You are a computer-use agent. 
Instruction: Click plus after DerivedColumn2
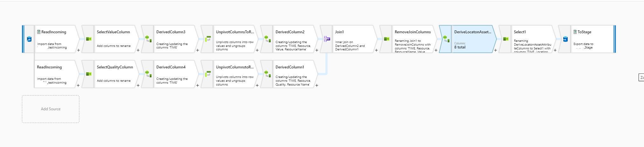coord(317,50)
